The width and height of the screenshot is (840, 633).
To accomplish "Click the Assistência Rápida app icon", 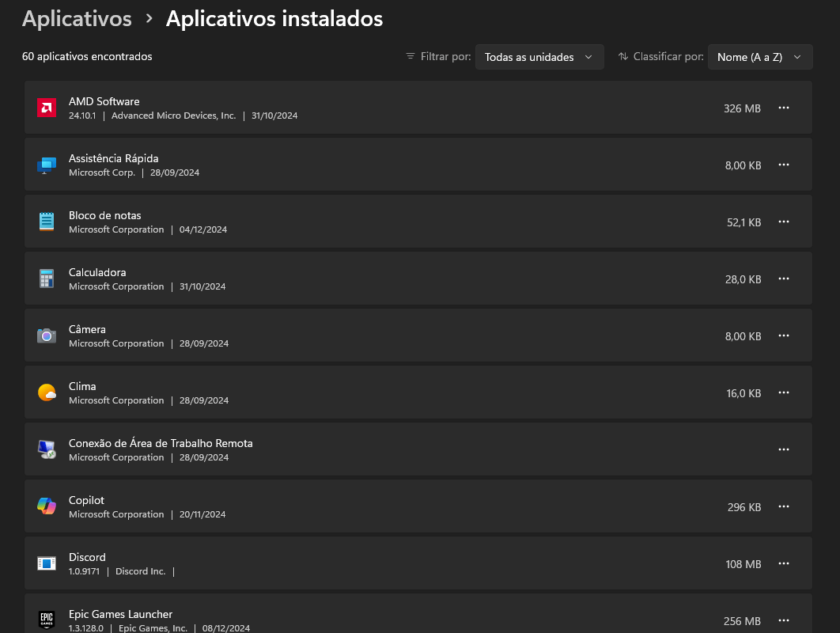I will tap(47, 165).
